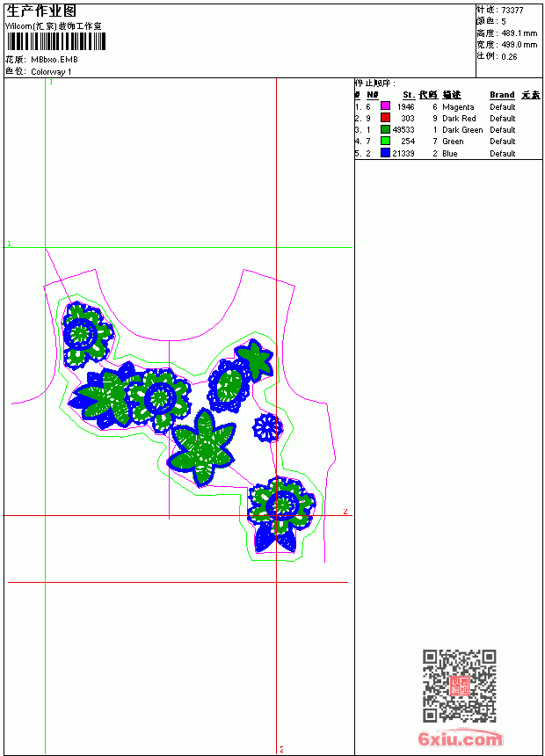The image size is (545, 756).
Task: Click the top-left circular flower motif
Action: (x=86, y=335)
